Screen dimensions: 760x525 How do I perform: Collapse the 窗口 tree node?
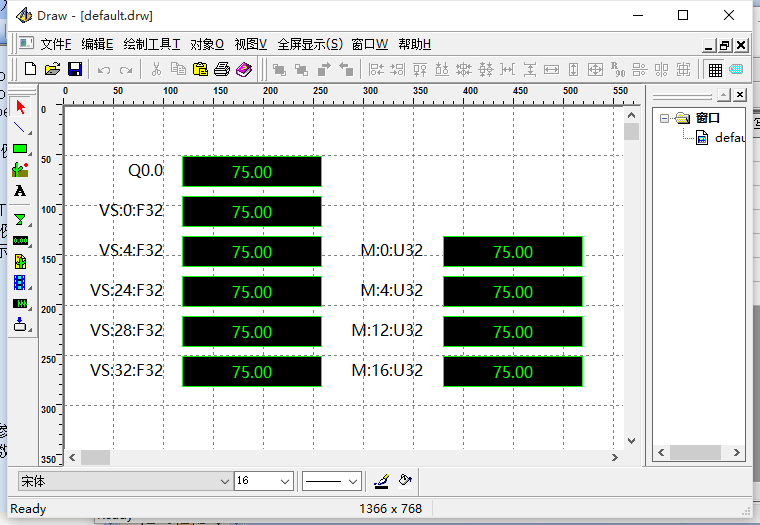point(665,118)
